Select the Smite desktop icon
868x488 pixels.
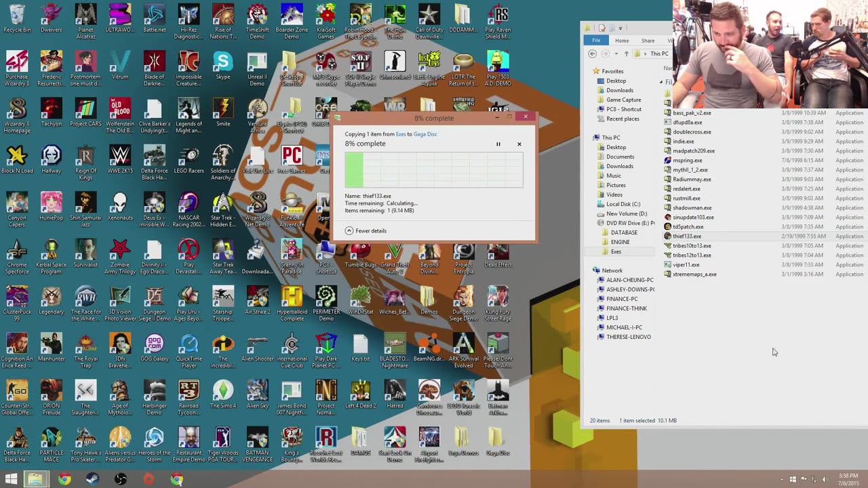(223, 112)
